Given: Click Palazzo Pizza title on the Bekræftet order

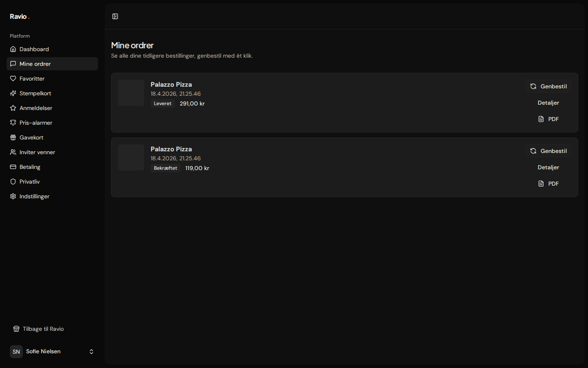Looking at the screenshot, I should [171, 149].
